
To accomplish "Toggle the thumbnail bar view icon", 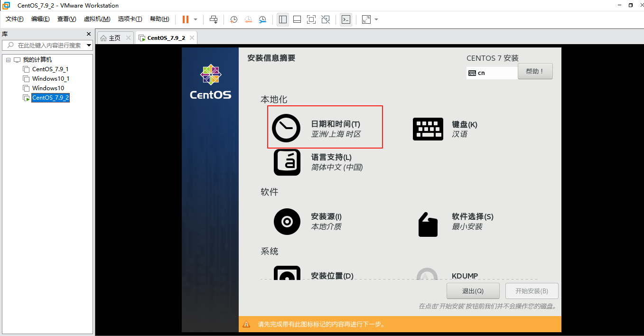I will coord(297,19).
